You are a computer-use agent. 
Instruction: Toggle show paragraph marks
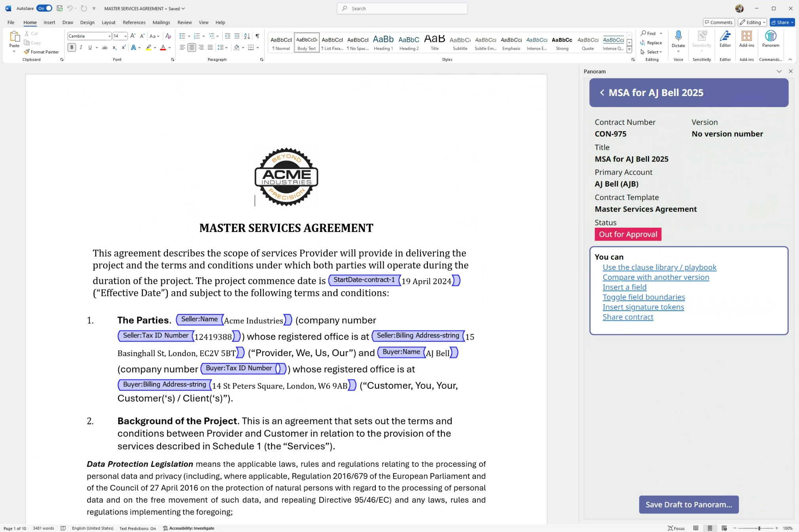click(257, 36)
